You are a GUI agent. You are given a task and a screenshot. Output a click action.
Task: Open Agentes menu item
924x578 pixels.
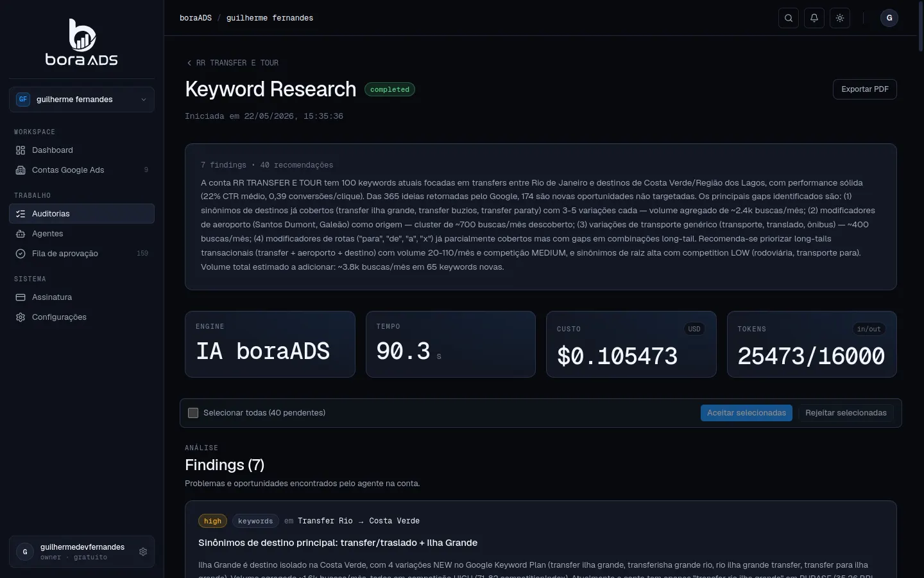click(81, 234)
